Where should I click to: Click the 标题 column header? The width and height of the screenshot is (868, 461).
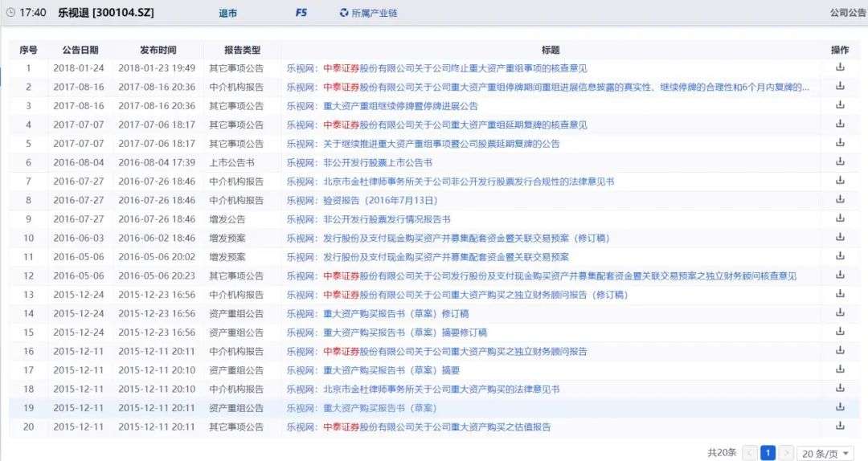tap(551, 50)
